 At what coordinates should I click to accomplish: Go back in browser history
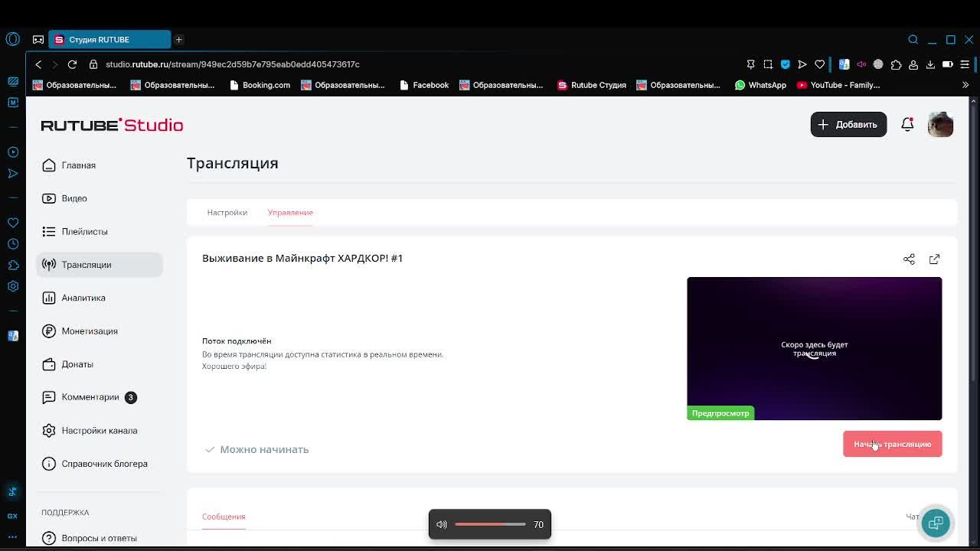click(x=38, y=64)
